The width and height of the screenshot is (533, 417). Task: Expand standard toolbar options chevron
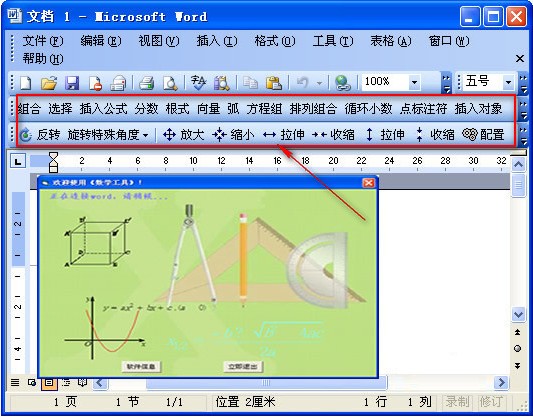point(446,83)
